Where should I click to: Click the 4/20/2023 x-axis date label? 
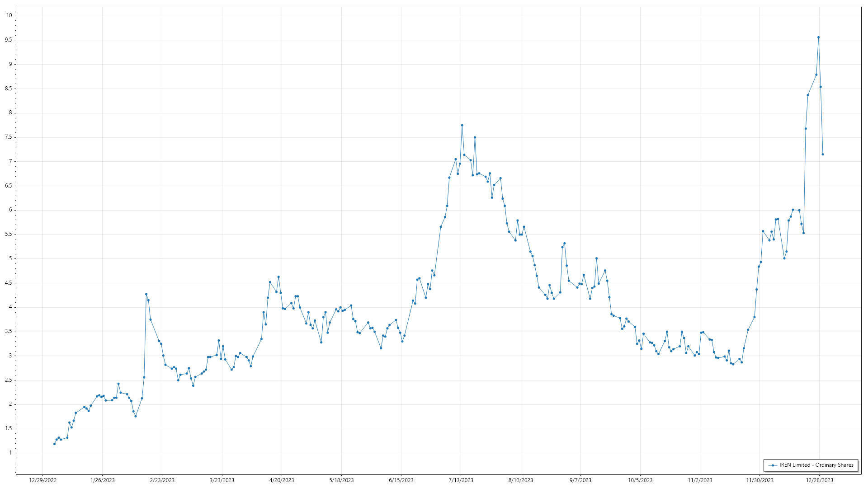pyautogui.click(x=282, y=480)
